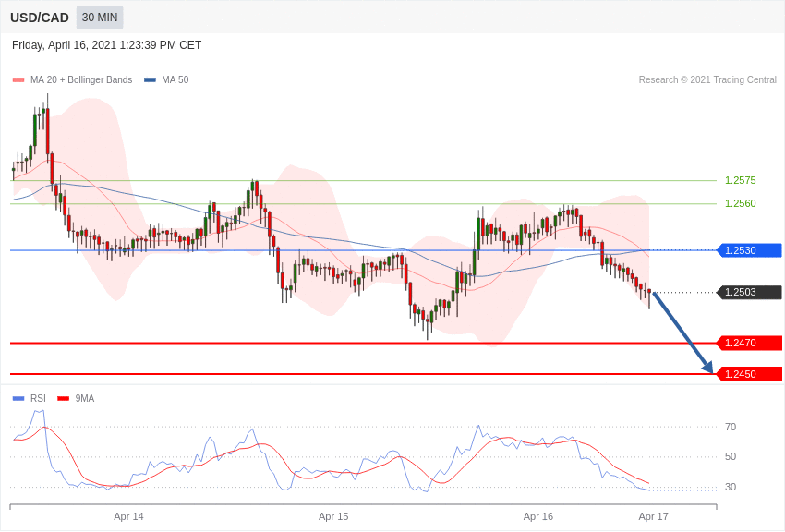Click the '9MA' legend label
Viewport: 785px width, 532px height.
pos(85,398)
